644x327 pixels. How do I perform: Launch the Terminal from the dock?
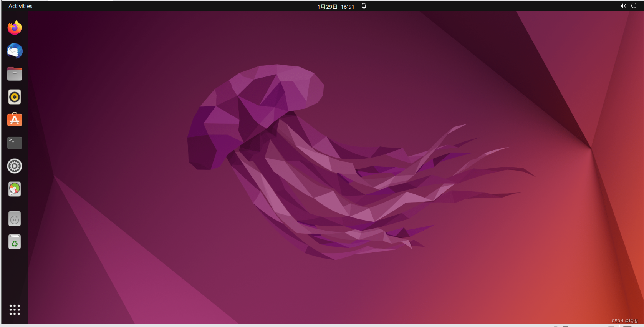point(15,143)
